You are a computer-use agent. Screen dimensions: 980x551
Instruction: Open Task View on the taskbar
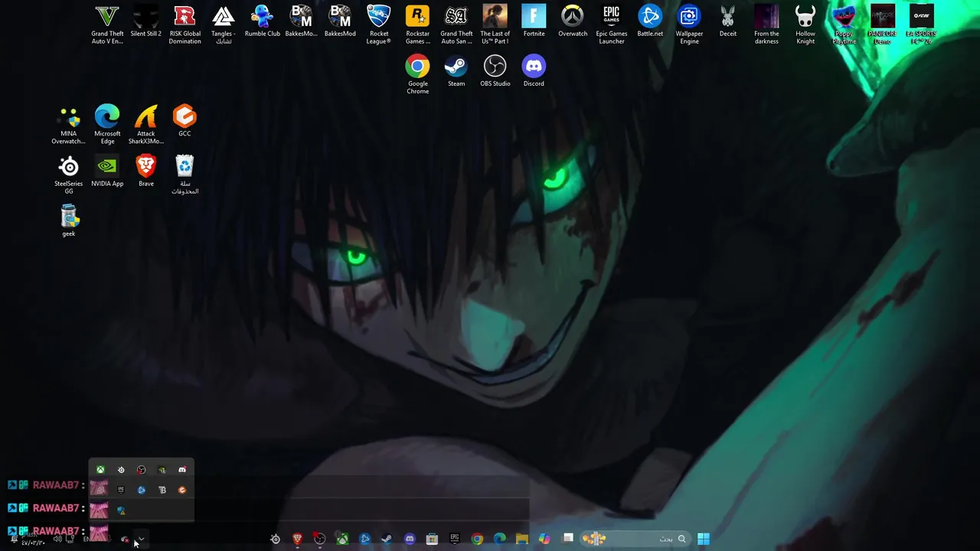coord(567,539)
